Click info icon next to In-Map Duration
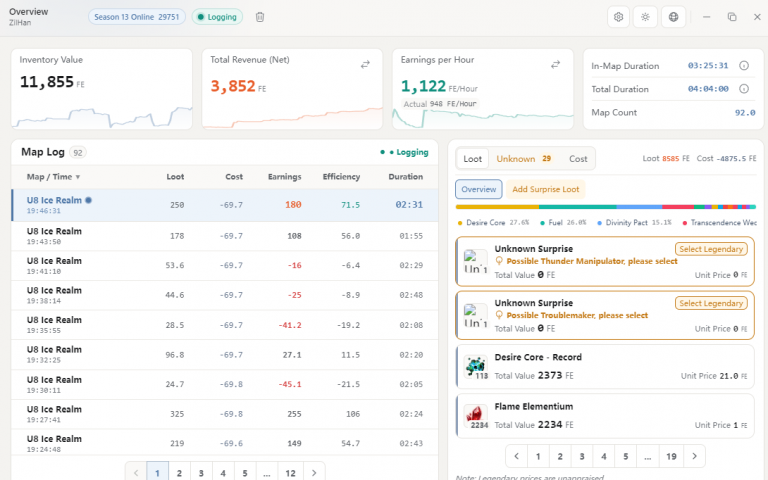The image size is (768, 480). click(x=744, y=66)
